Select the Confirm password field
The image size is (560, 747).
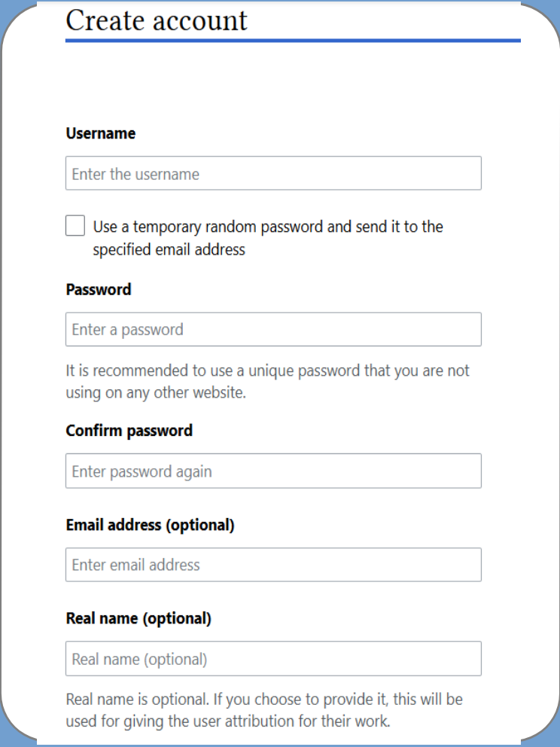point(273,471)
